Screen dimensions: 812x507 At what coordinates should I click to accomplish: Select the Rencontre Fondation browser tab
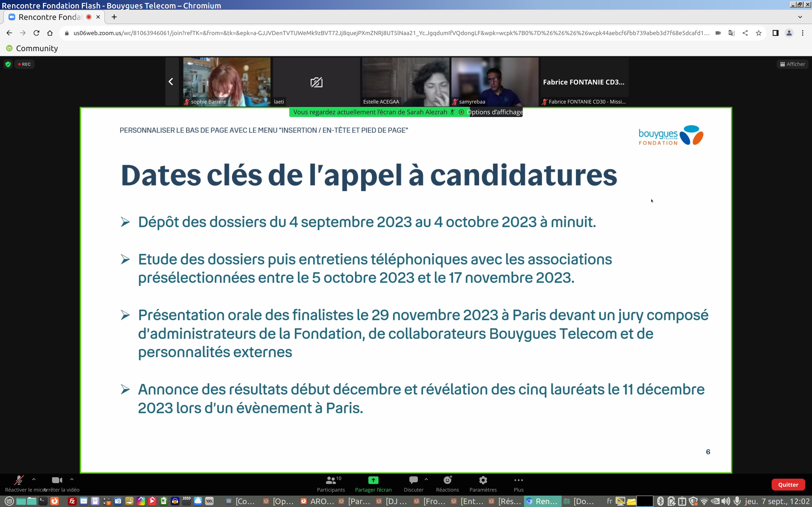(x=50, y=17)
